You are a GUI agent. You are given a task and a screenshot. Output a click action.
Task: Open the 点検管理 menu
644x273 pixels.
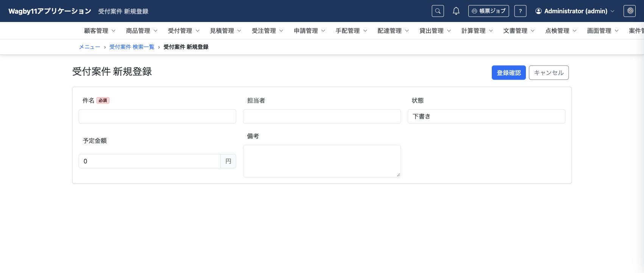561,31
